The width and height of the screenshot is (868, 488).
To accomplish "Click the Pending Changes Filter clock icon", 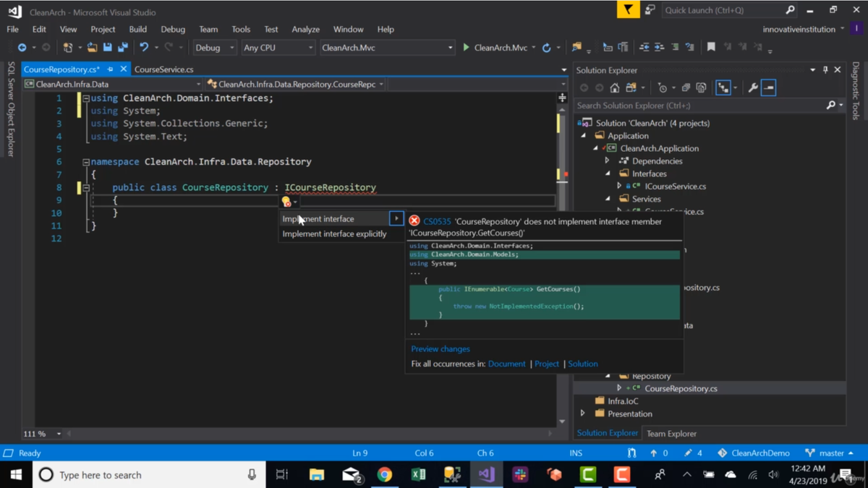I will click(x=663, y=88).
